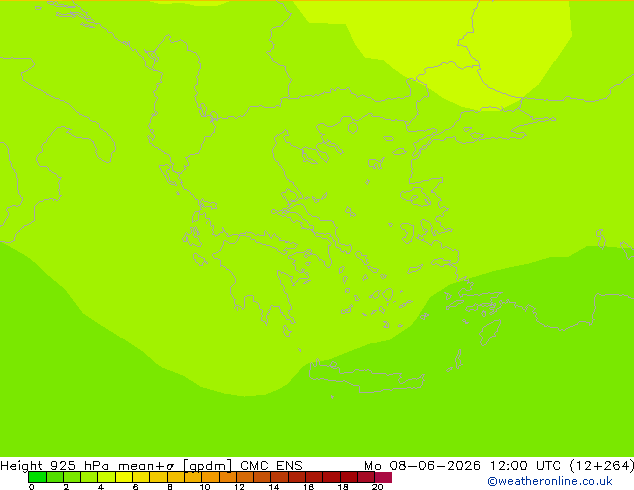
Task: Click the 'mean+σ [gpdm]' unit text
Action: pos(175,466)
